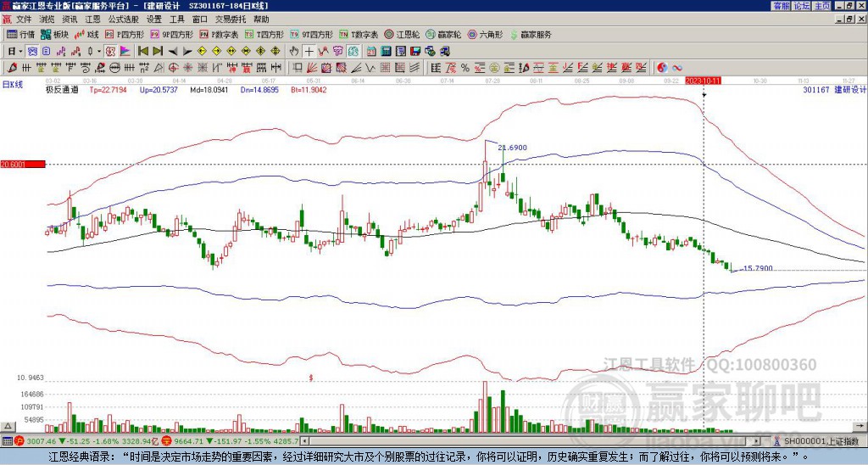Click the 主页 button in the title bar
Screen dimensions: 868x465
click(821, 6)
